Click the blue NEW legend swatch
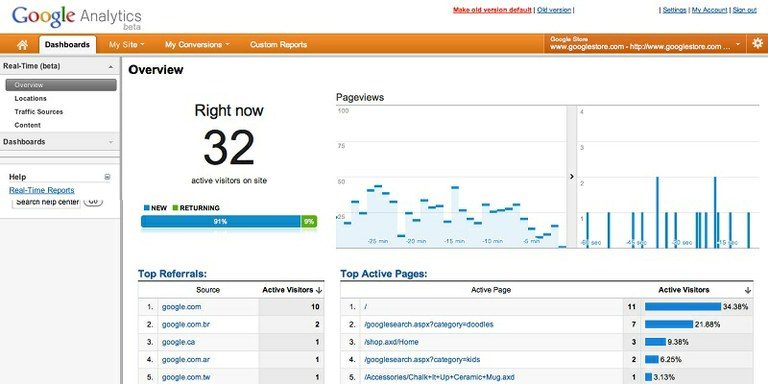The image size is (768, 384). tap(146, 208)
